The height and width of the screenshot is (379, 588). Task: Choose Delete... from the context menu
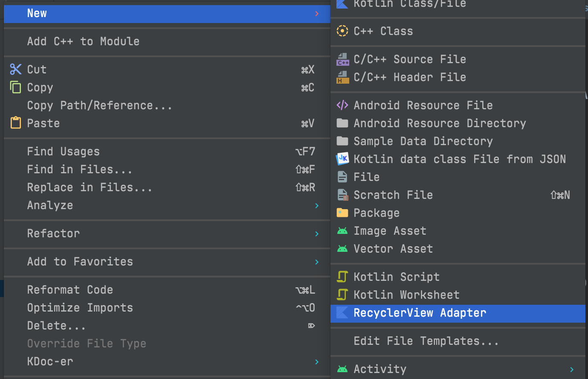tap(167, 326)
